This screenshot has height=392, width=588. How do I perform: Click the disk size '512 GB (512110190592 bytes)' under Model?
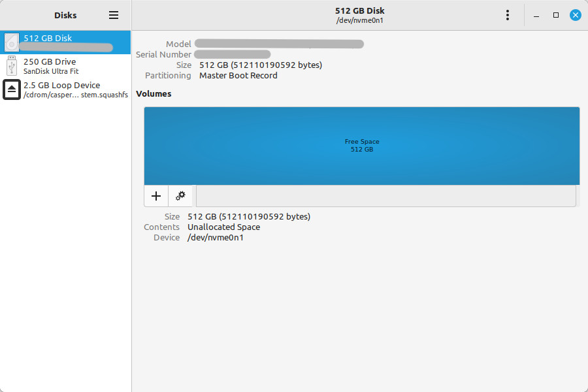coord(261,65)
